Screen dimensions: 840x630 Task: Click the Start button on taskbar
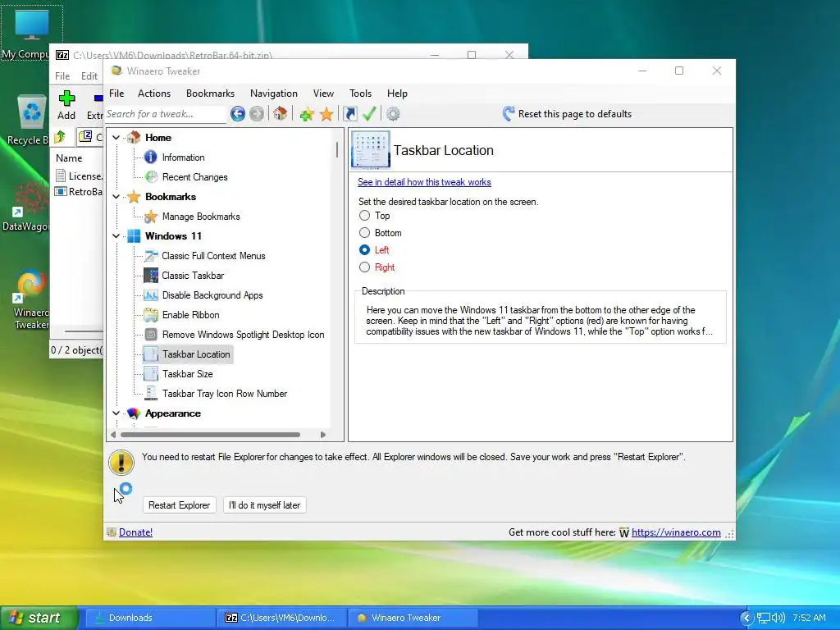(39, 618)
